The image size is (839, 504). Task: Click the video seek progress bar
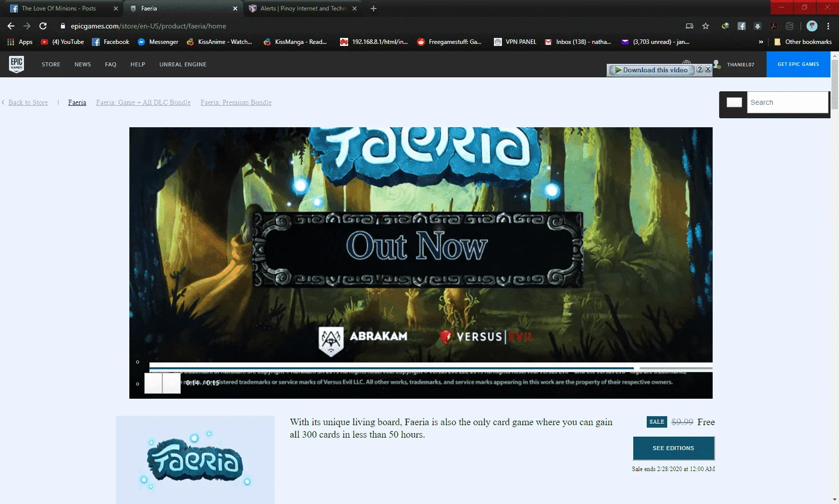tap(430, 368)
